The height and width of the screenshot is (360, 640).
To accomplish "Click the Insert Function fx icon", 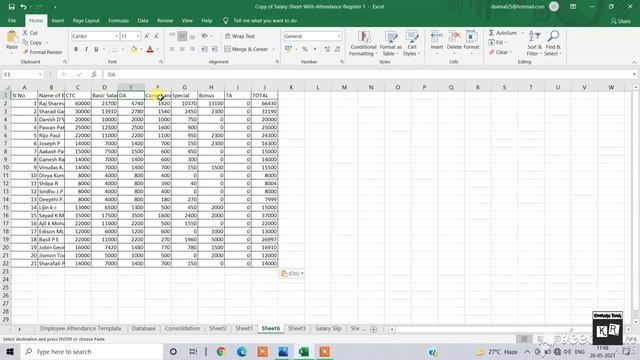I will coord(94,75).
